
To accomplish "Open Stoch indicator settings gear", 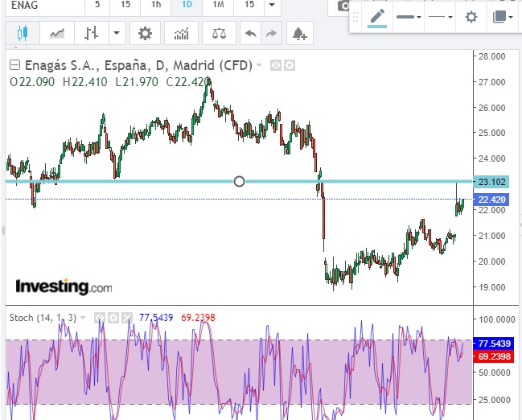I will 113,318.
